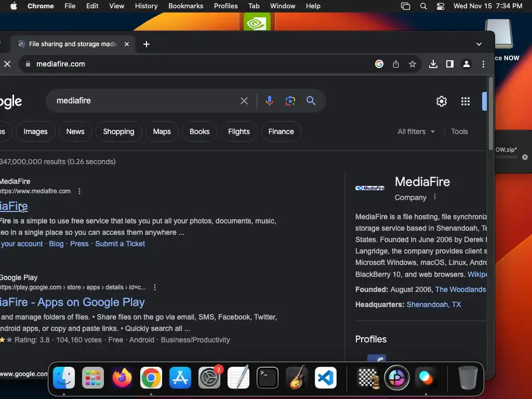Image resolution: width=532 pixels, height=399 pixels.
Task: Open macOS Control Center icon
Action: (x=441, y=6)
